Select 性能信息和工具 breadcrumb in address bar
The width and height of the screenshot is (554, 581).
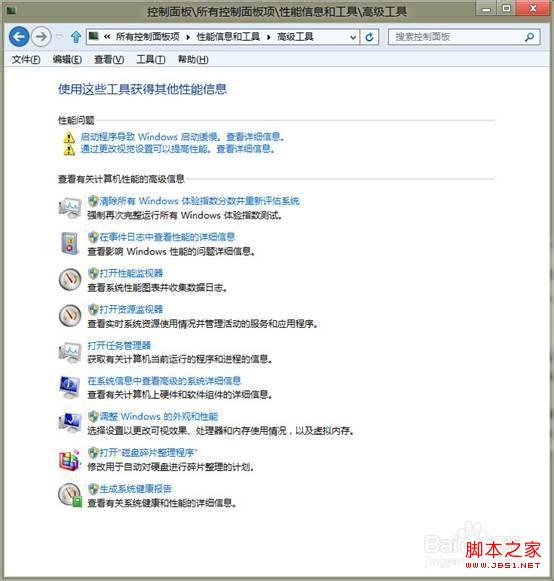point(228,37)
